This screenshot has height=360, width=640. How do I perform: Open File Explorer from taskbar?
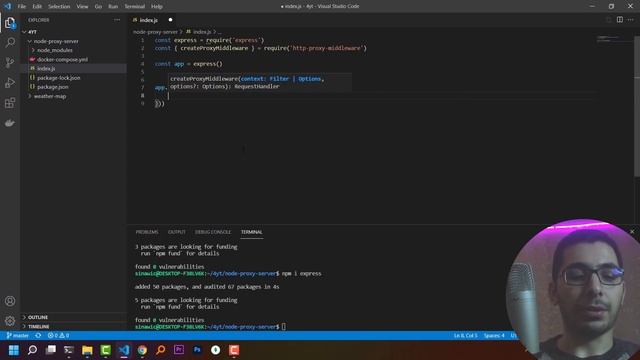coord(87,350)
